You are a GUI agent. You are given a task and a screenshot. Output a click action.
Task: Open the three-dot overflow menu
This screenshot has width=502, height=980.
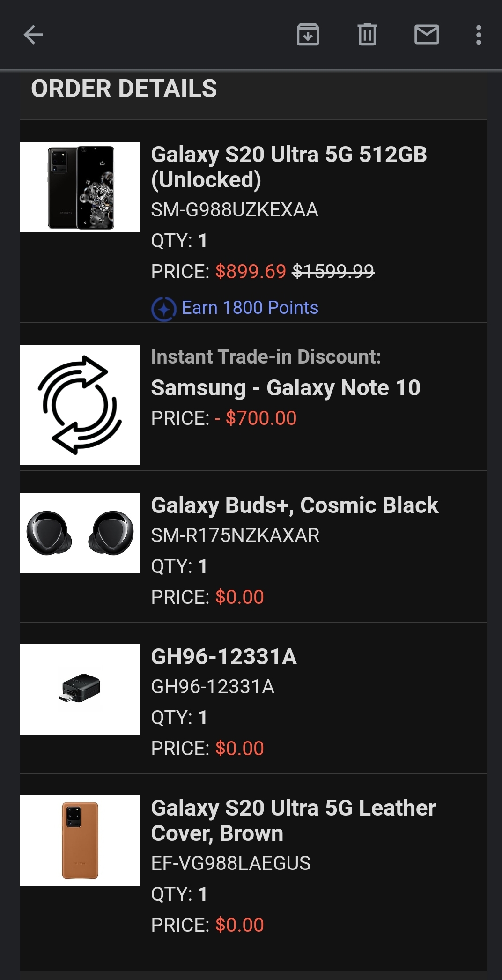click(478, 35)
